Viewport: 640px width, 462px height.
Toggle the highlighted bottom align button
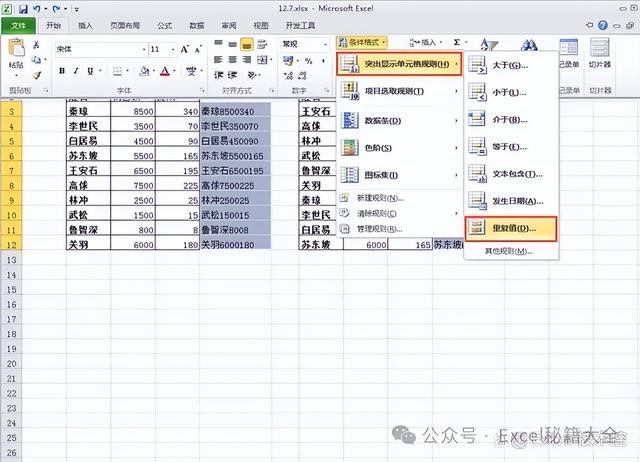tap(247, 44)
